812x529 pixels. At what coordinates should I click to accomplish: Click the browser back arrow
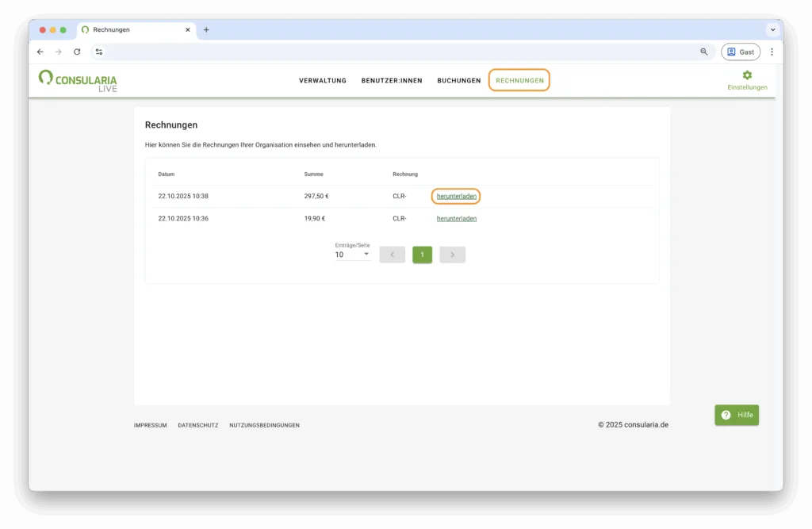[40, 52]
